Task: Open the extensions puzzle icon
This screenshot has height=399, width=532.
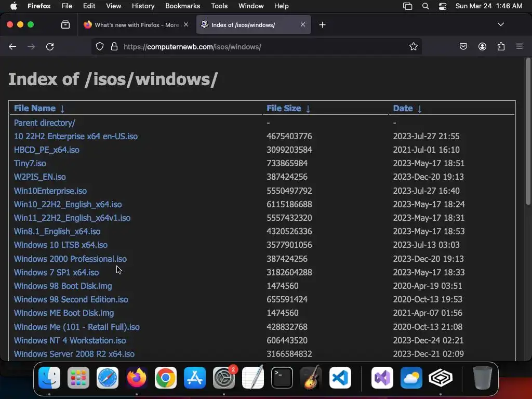Action: [501, 46]
